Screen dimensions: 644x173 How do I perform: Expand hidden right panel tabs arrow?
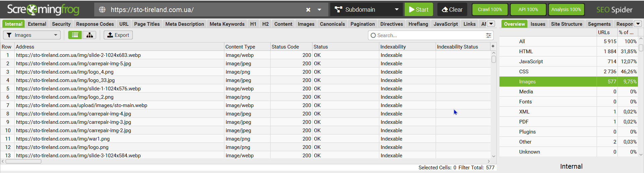[x=638, y=24]
